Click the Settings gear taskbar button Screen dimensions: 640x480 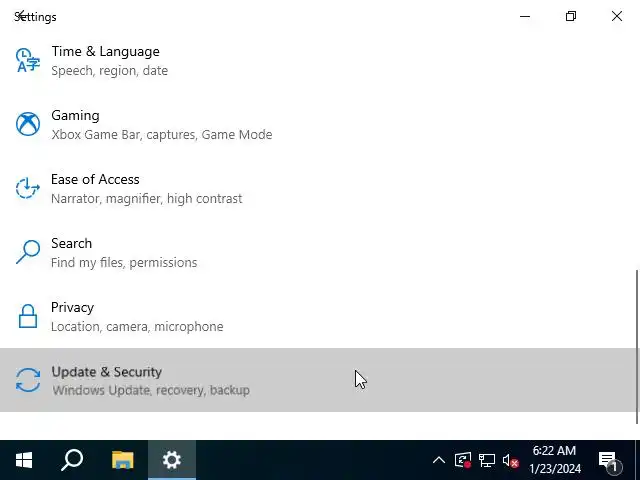tap(172, 460)
